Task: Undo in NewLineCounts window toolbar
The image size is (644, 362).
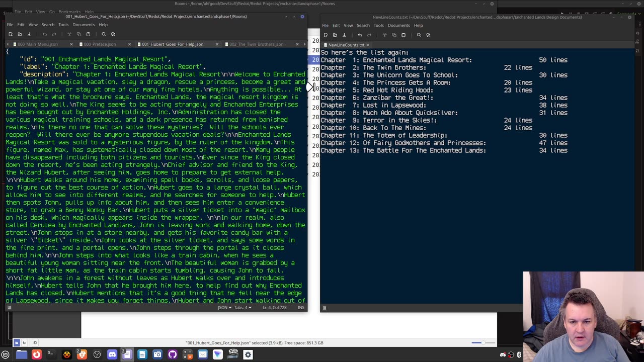Action: tap(360, 35)
